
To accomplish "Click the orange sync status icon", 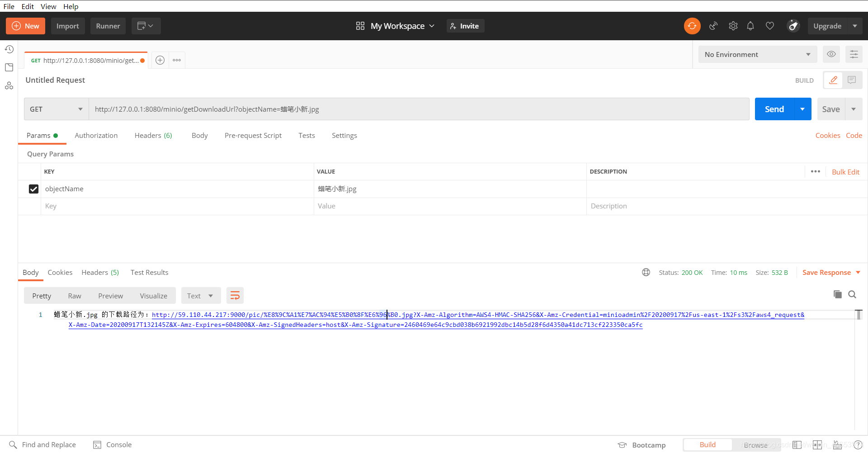I will click(692, 26).
